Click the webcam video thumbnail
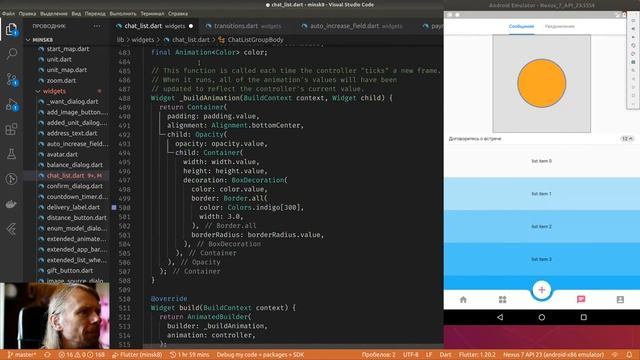Image resolution: width=640 pixels, height=360 pixels. click(x=55, y=316)
